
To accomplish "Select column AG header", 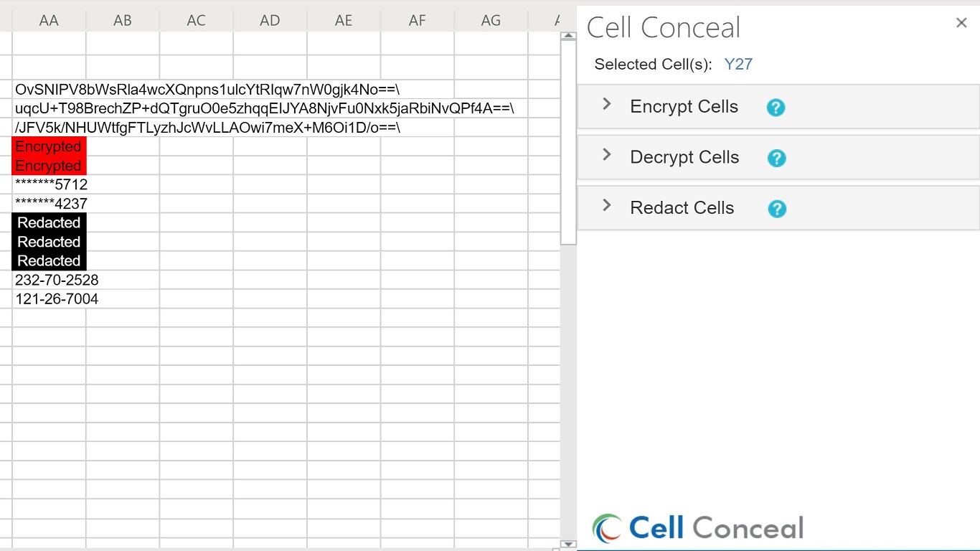I will point(491,21).
